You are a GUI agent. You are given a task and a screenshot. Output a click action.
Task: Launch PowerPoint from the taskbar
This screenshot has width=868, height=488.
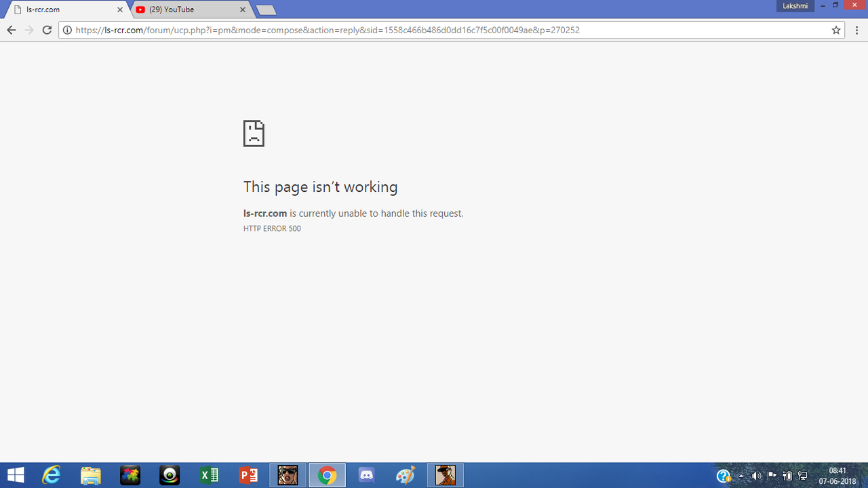click(x=248, y=476)
